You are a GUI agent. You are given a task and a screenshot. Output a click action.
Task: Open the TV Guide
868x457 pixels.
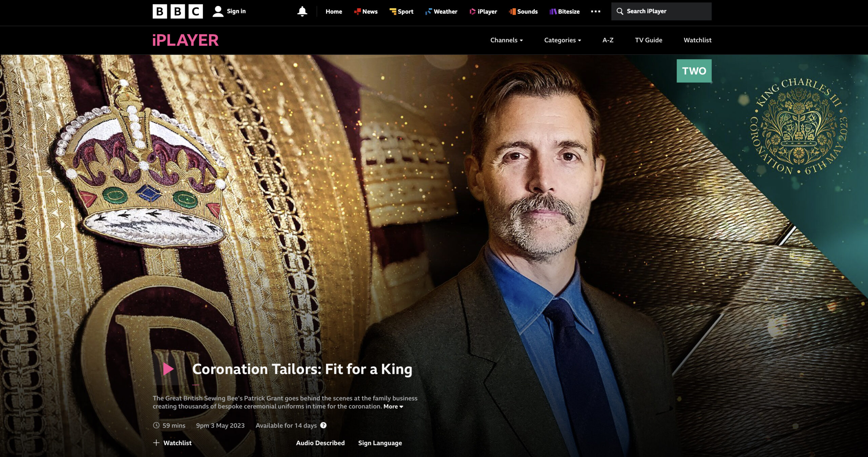click(x=648, y=40)
